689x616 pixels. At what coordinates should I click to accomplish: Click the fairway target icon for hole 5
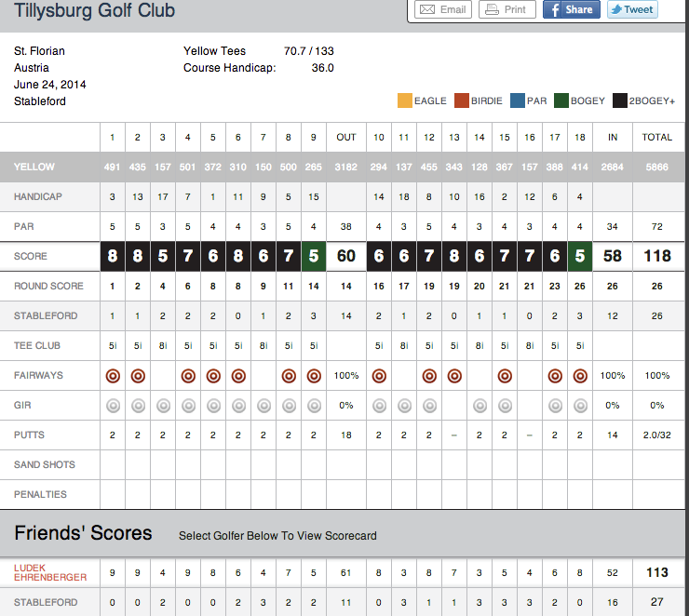click(x=213, y=376)
